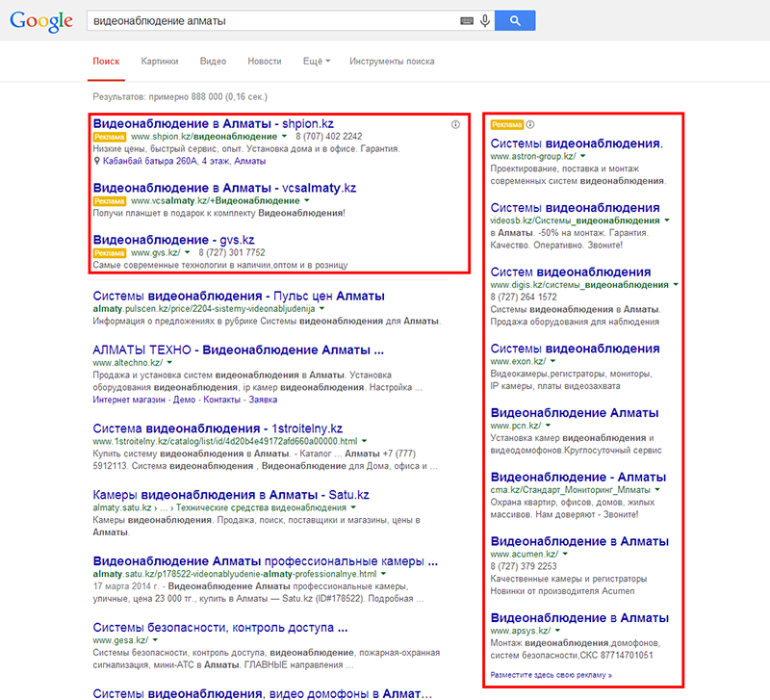
Task: Click the Интернет магазин sitelink
Action: click(x=129, y=400)
